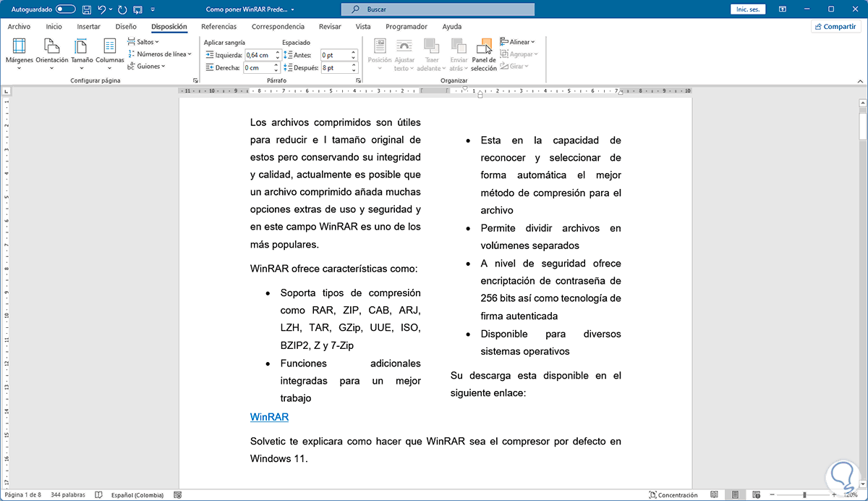Expand the Números de línea dropdown
The image size is (868, 501).
coord(159,54)
